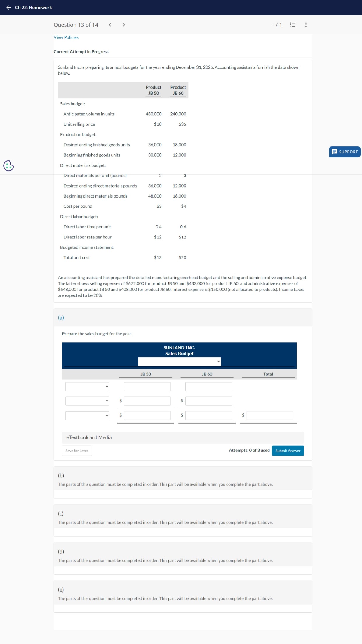Open the third row label dropdown
Image resolution: width=362 pixels, height=644 pixels.
[87, 416]
